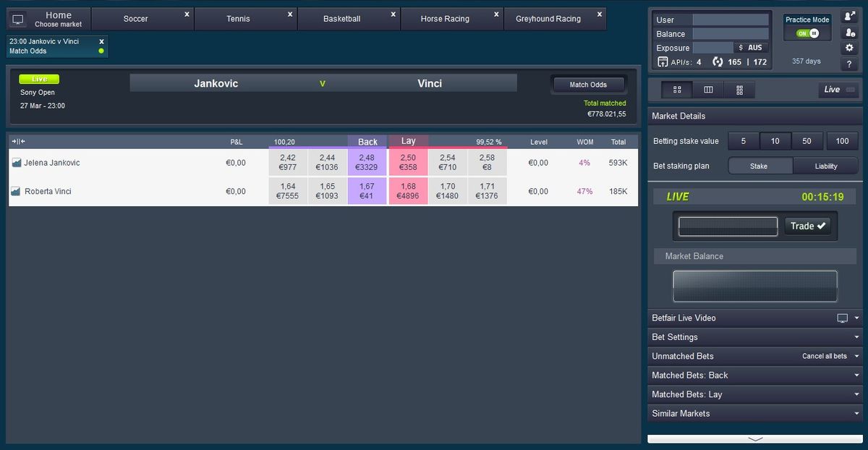Viewport: 868px width, 450px height.
Task: Select the grid layout view icon
Action: click(677, 90)
